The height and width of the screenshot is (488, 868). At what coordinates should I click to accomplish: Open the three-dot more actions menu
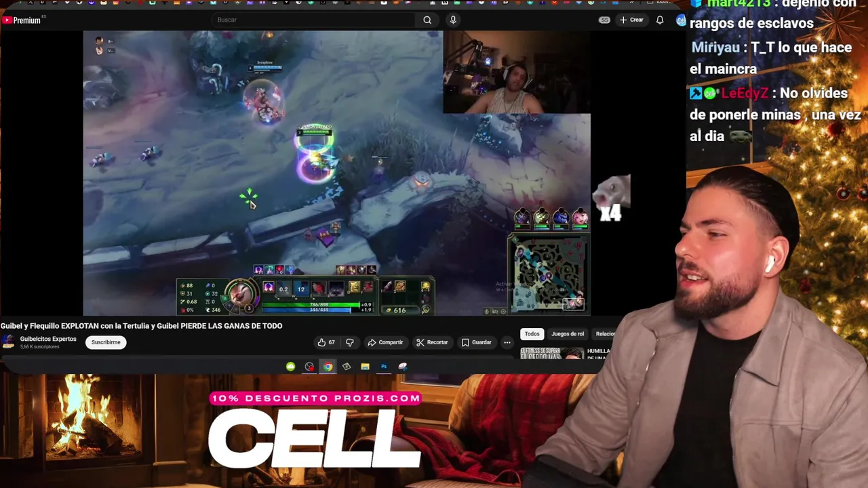tap(507, 342)
